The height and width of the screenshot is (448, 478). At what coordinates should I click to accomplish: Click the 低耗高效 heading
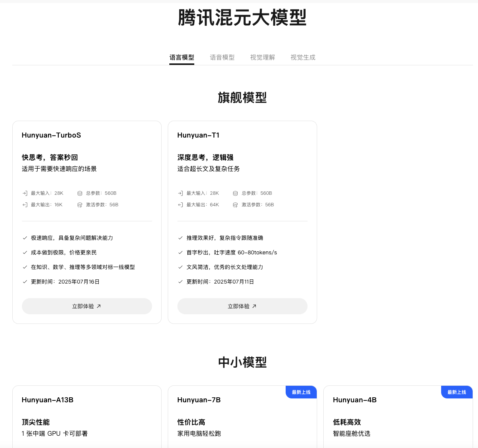click(347, 422)
